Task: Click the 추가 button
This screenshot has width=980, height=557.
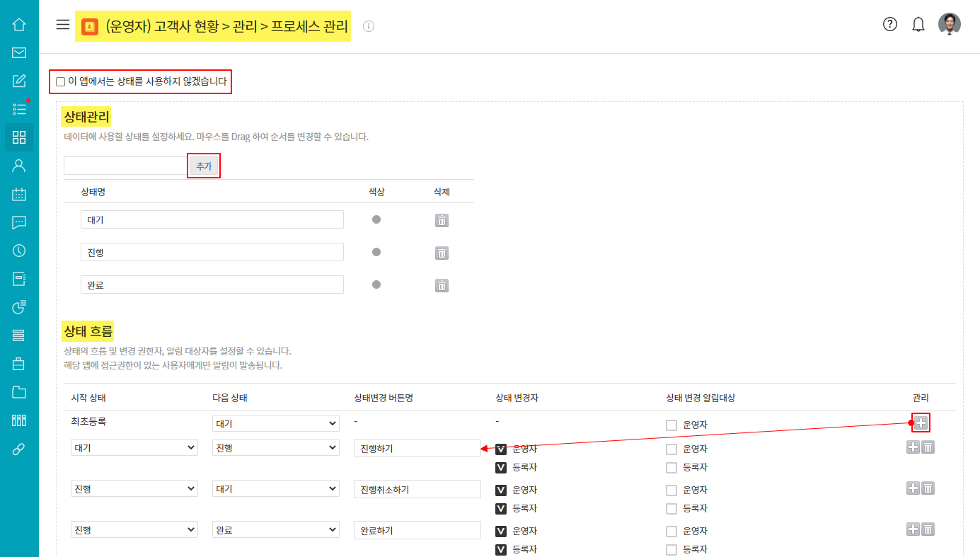Action: [204, 166]
